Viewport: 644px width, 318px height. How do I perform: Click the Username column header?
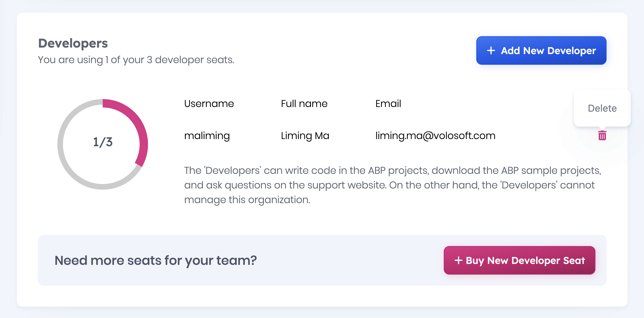point(209,104)
